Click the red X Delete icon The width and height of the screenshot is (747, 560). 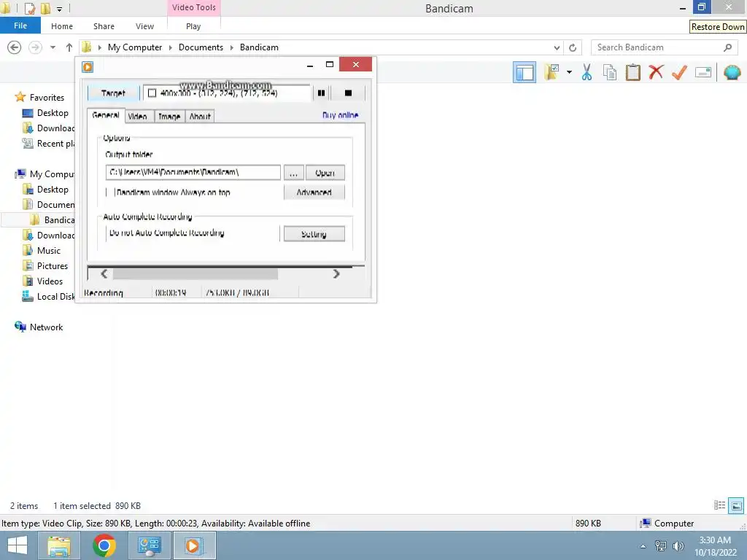(656, 72)
